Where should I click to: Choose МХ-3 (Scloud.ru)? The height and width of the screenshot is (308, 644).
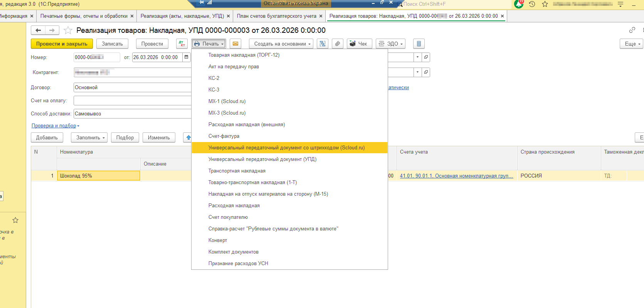pos(289,113)
